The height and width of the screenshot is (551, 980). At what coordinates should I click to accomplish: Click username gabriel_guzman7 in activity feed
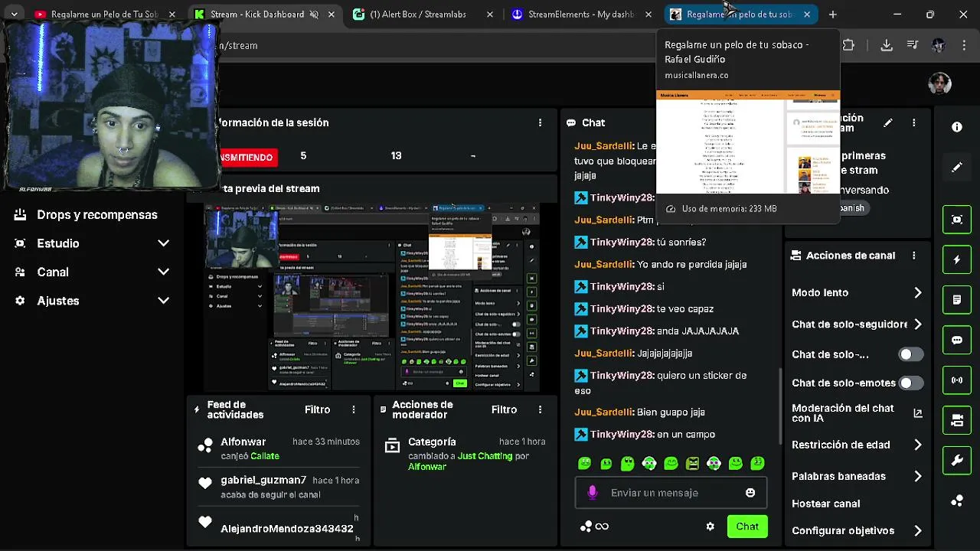pyautogui.click(x=263, y=480)
